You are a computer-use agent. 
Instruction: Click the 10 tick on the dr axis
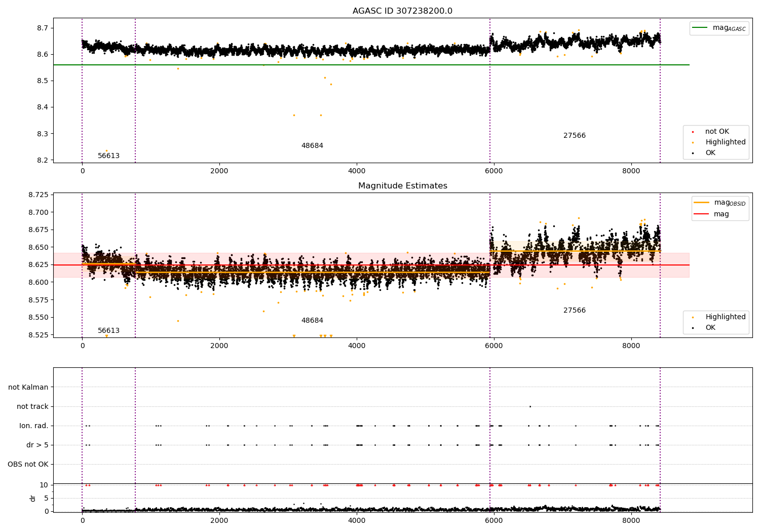tap(44, 485)
